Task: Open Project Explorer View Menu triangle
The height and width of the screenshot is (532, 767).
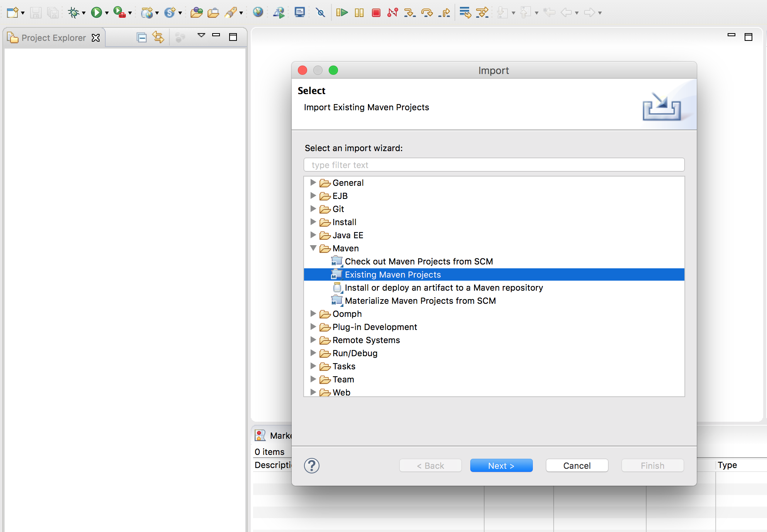Action: tap(201, 35)
